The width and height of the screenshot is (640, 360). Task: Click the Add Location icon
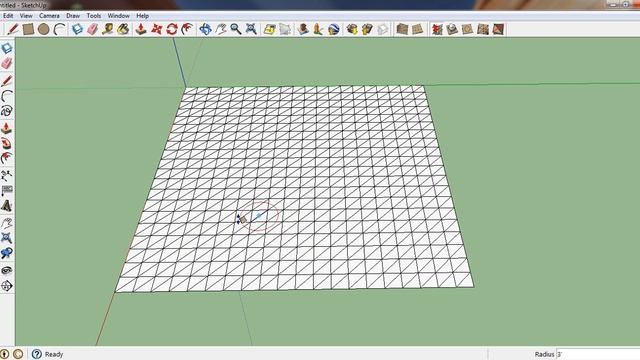[269, 29]
